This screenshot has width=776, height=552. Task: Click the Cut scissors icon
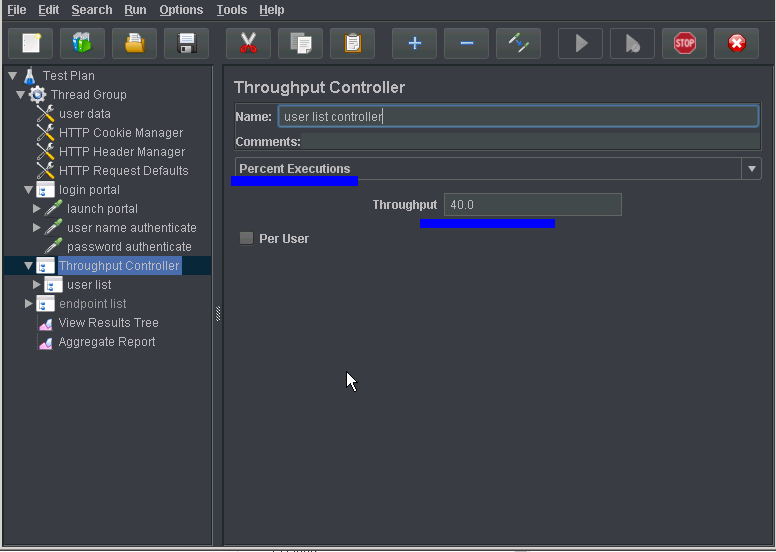point(248,44)
